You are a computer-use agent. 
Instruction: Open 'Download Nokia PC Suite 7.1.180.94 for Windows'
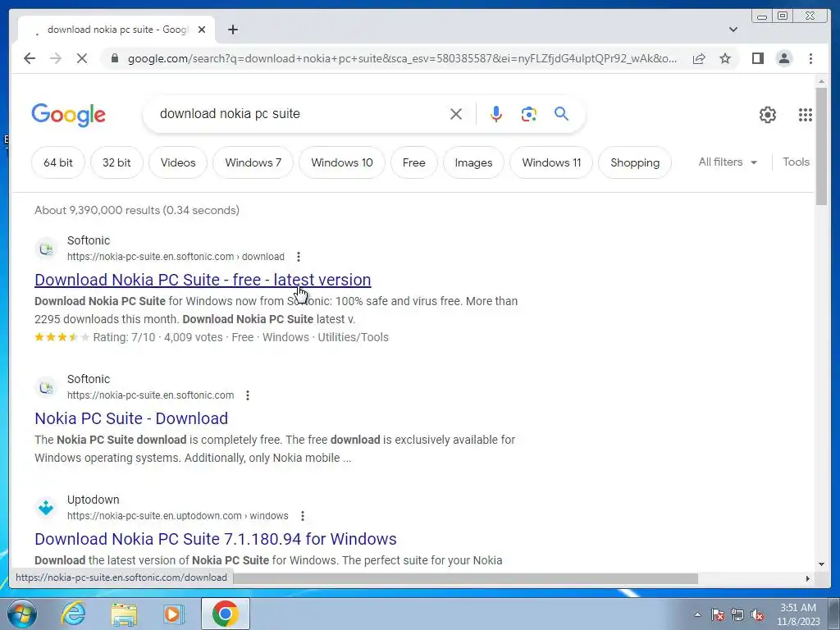click(x=216, y=538)
